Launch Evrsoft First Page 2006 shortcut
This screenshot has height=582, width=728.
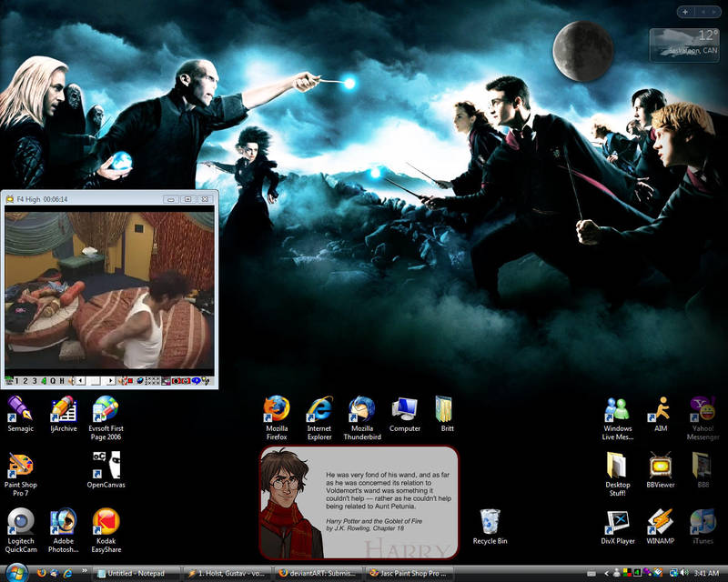106,417
